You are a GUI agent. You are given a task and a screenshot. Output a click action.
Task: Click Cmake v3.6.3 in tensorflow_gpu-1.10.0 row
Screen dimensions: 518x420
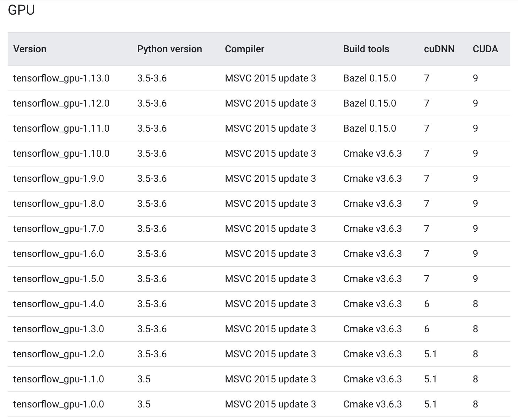coord(372,153)
